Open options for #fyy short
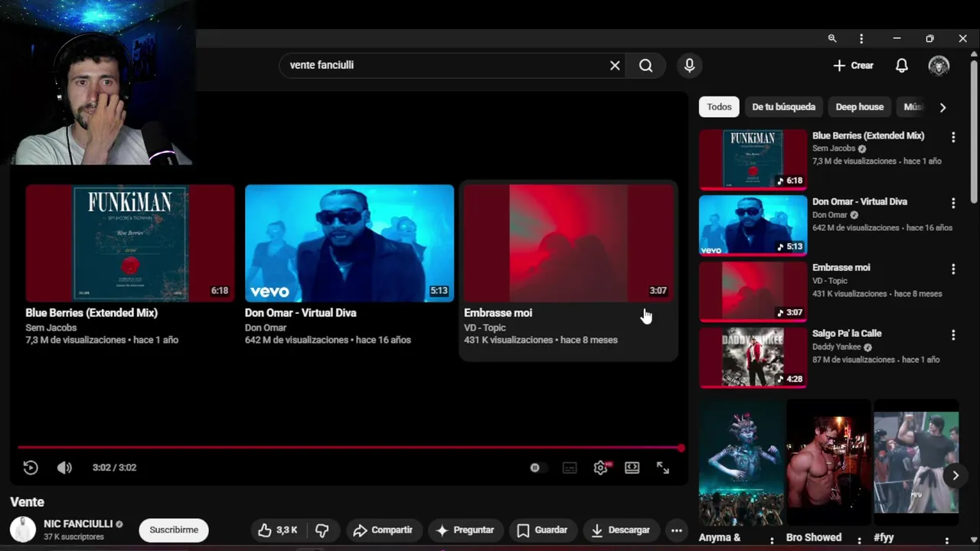Screen dimensions: 980x551 click(946, 540)
